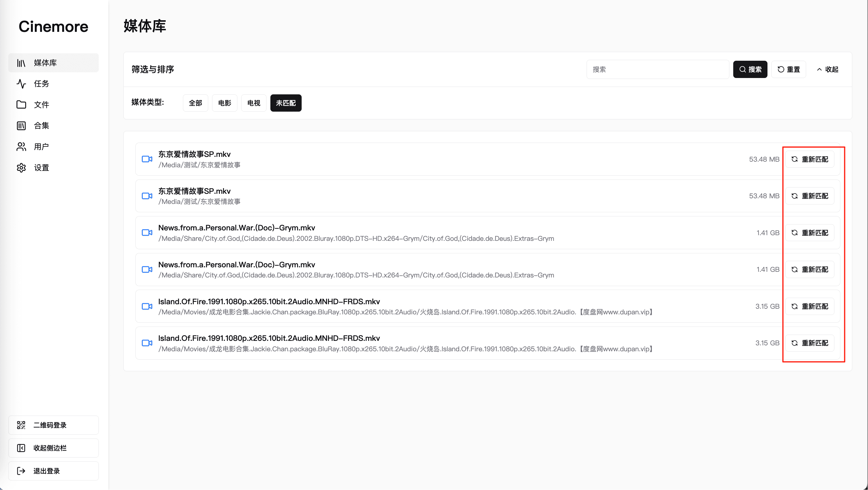This screenshot has width=868, height=490.
Task: Open 设置 gear settings
Action: tap(21, 168)
